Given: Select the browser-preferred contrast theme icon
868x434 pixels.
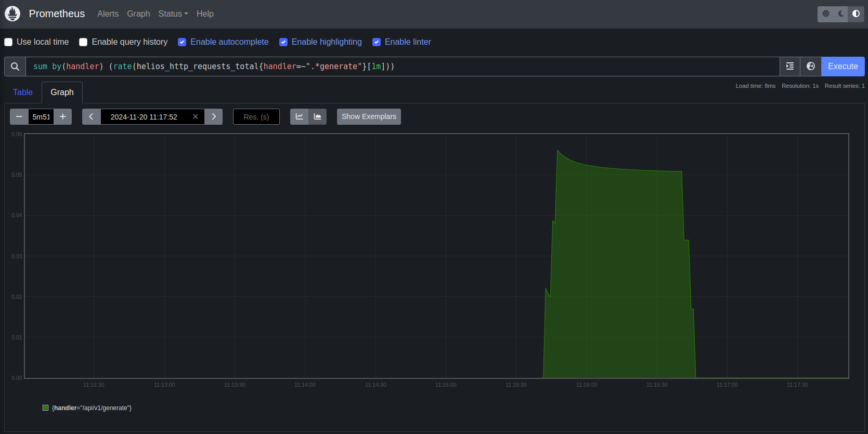Looking at the screenshot, I should coord(856,14).
